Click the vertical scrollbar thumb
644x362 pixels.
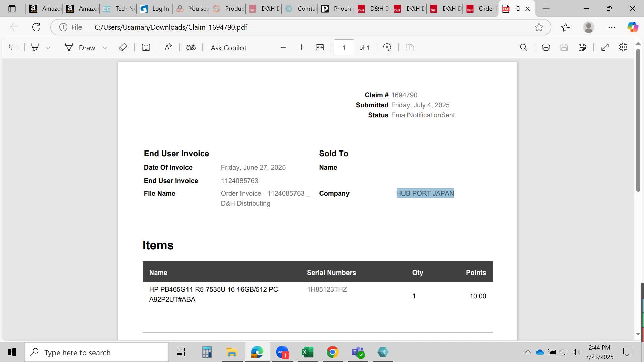638,121
